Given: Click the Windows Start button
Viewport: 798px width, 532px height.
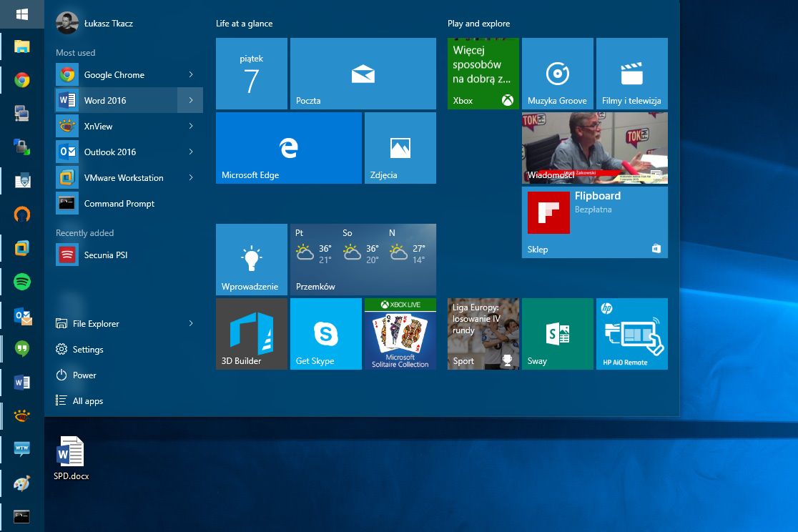Looking at the screenshot, I should (x=22, y=14).
